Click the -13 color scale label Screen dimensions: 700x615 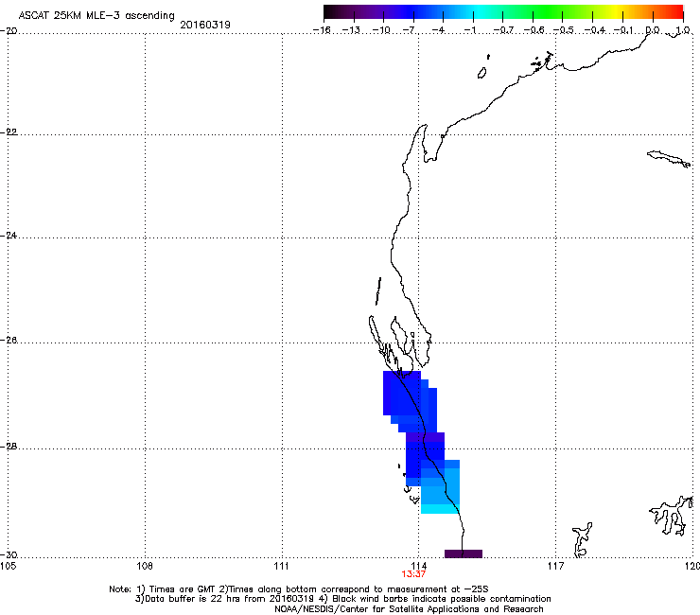coord(351,30)
